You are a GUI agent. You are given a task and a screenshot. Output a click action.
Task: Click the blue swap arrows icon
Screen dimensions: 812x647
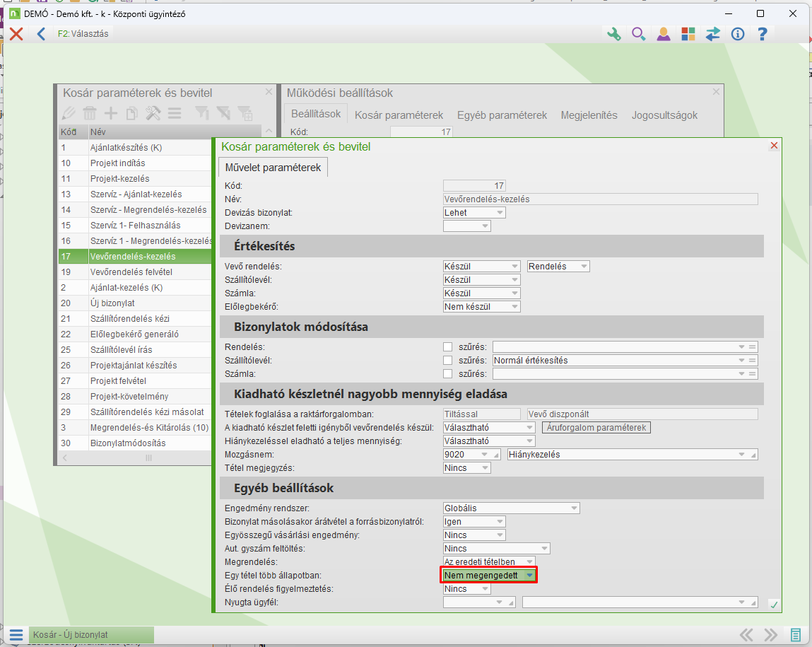click(713, 34)
